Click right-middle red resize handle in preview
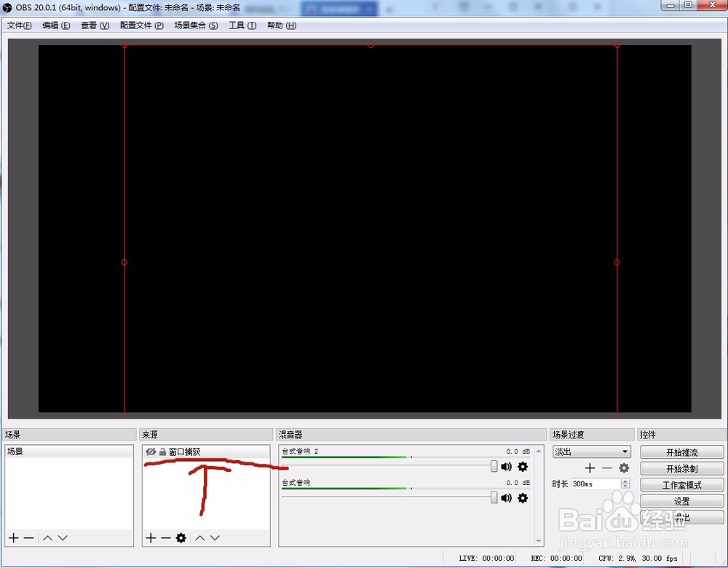Image resolution: width=728 pixels, height=568 pixels. click(x=617, y=262)
